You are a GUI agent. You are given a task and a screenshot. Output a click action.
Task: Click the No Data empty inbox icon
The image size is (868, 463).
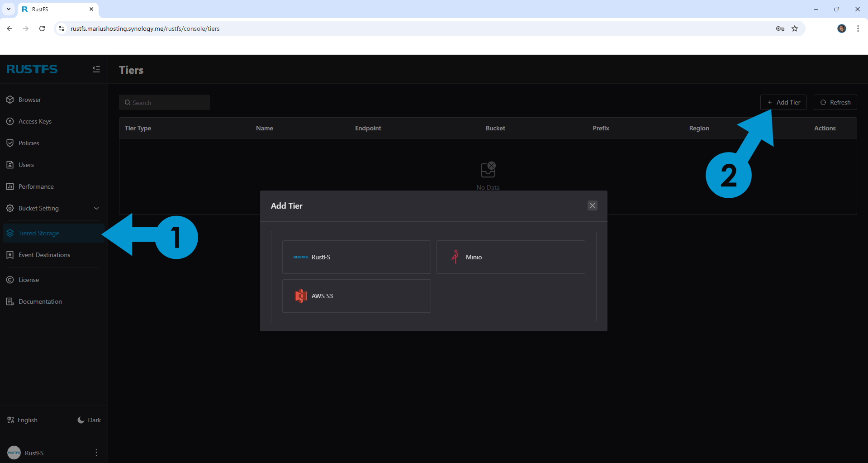coord(488,170)
